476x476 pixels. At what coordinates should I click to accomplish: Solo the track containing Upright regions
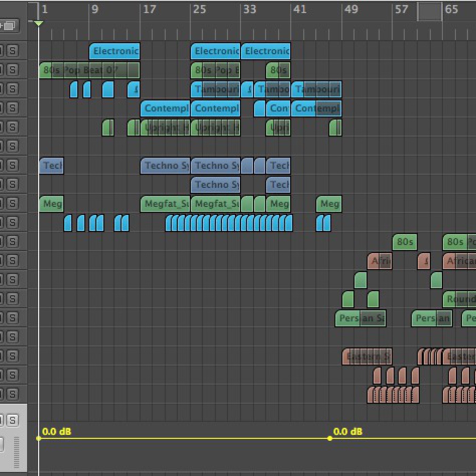[13, 127]
